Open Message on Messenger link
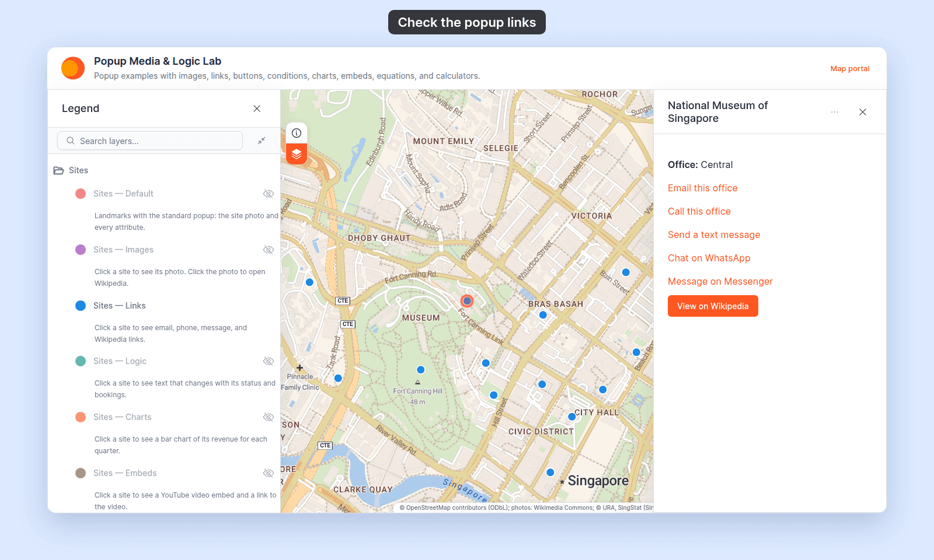The height and width of the screenshot is (560, 934). click(x=720, y=281)
